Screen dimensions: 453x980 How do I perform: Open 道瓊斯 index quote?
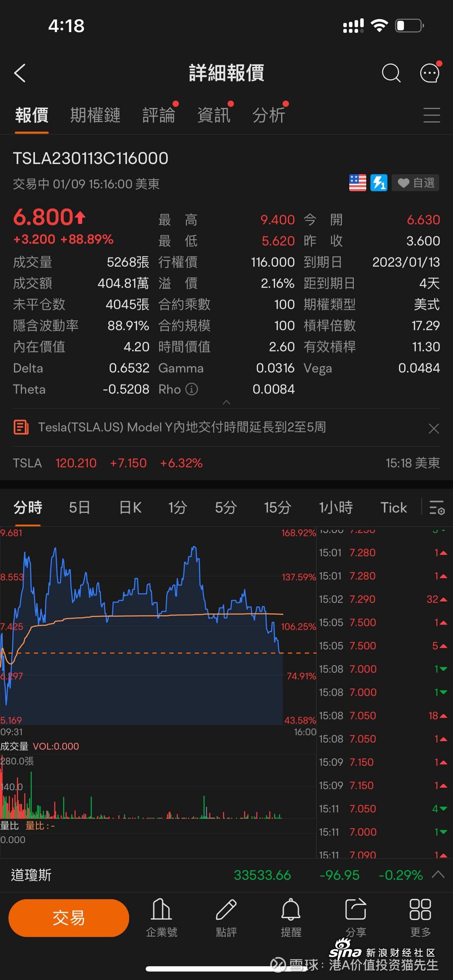[226, 875]
